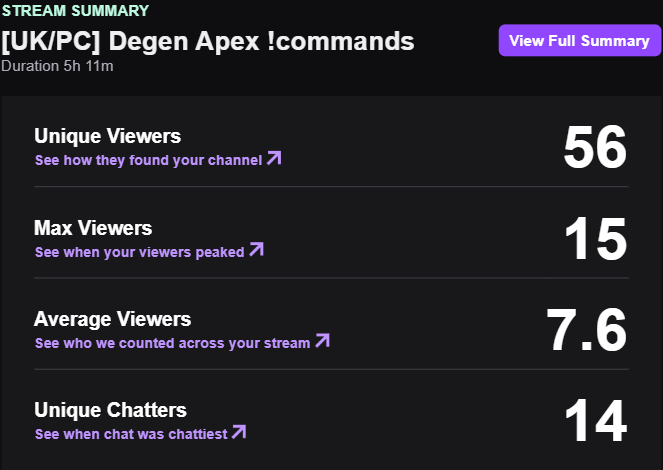Image resolution: width=663 pixels, height=470 pixels.
Task: Click the View Full Summary button
Action: (580, 41)
